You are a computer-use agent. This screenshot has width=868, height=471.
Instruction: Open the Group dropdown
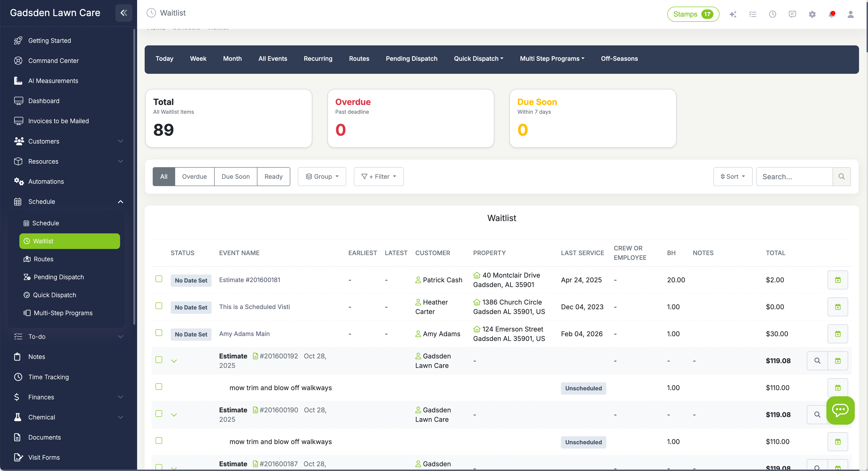(322, 176)
